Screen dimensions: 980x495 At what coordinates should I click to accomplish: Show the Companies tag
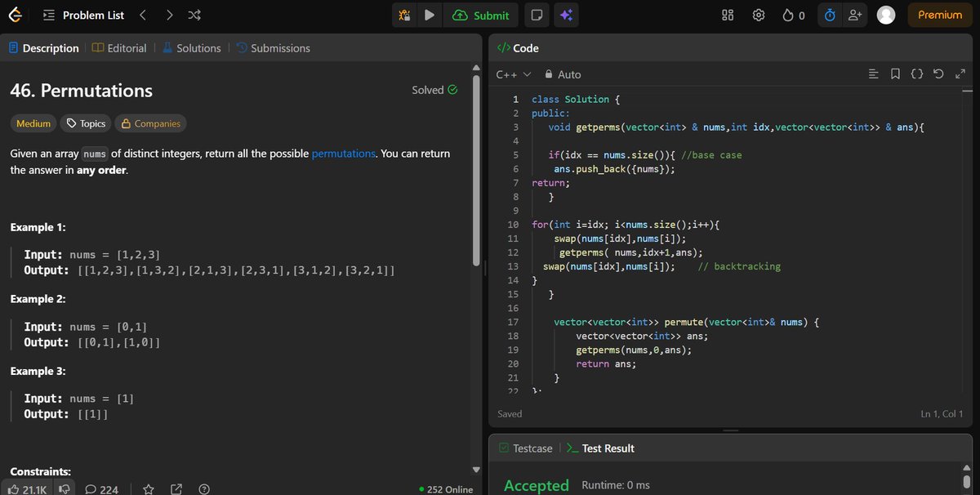tap(151, 123)
